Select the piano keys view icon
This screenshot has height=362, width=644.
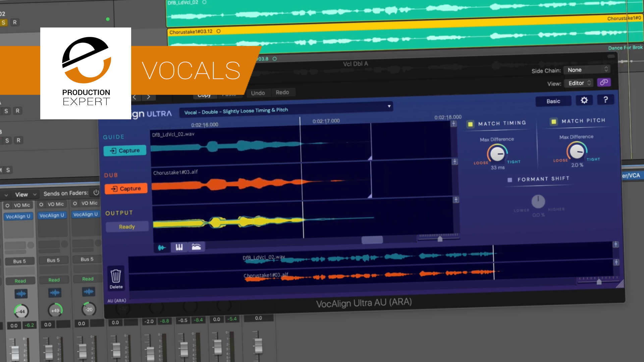click(179, 247)
